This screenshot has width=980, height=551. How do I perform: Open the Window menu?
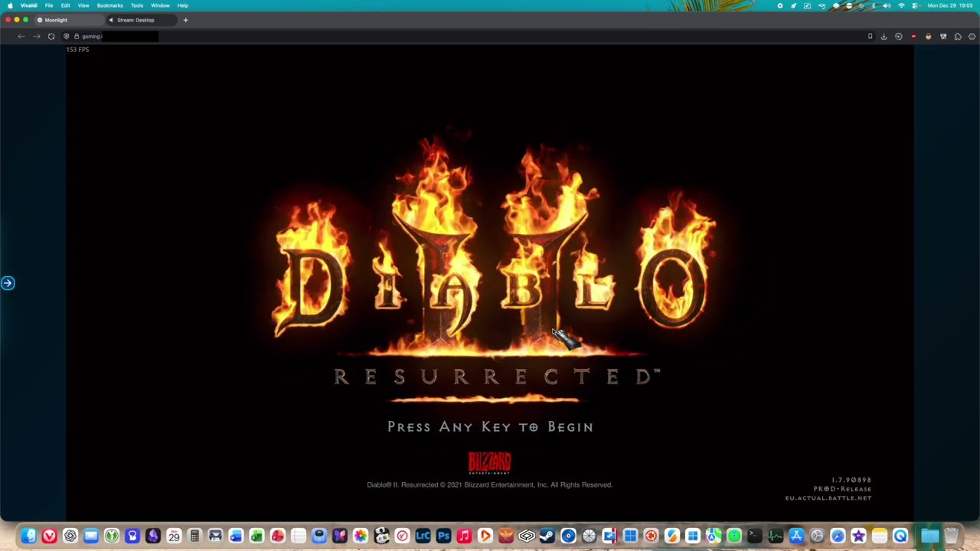160,5
